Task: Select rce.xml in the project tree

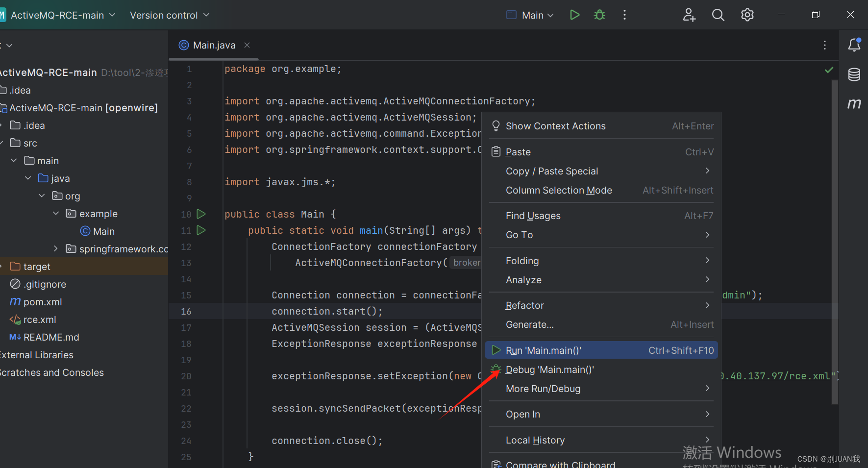Action: coord(33,320)
